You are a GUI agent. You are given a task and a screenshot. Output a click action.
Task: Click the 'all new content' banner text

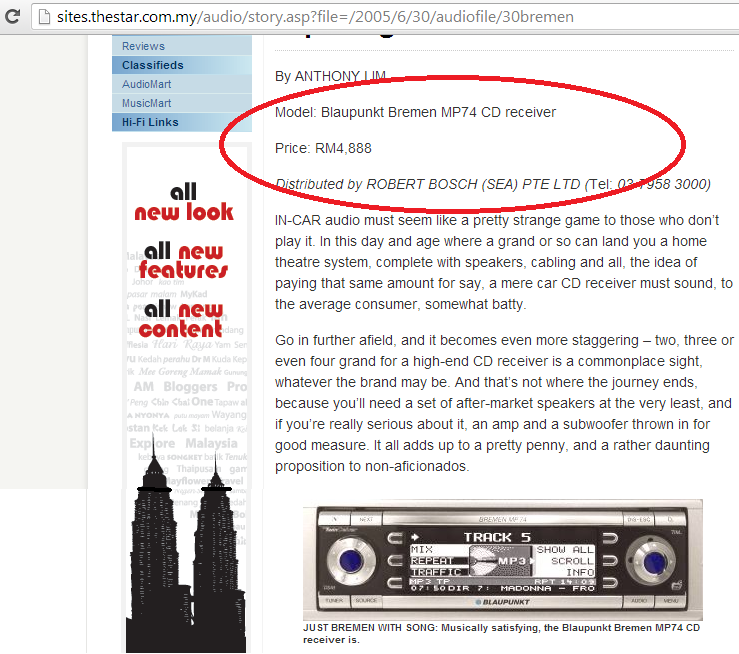[x=181, y=320]
